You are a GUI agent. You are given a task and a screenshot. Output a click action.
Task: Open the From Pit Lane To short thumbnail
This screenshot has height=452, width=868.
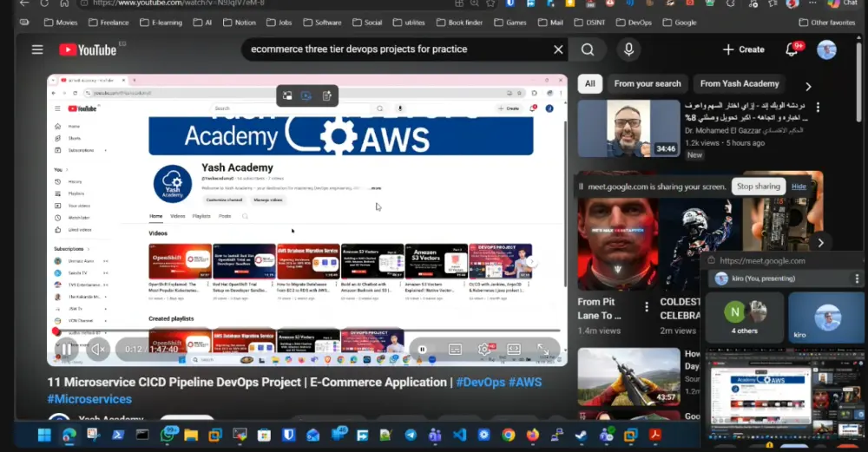617,244
